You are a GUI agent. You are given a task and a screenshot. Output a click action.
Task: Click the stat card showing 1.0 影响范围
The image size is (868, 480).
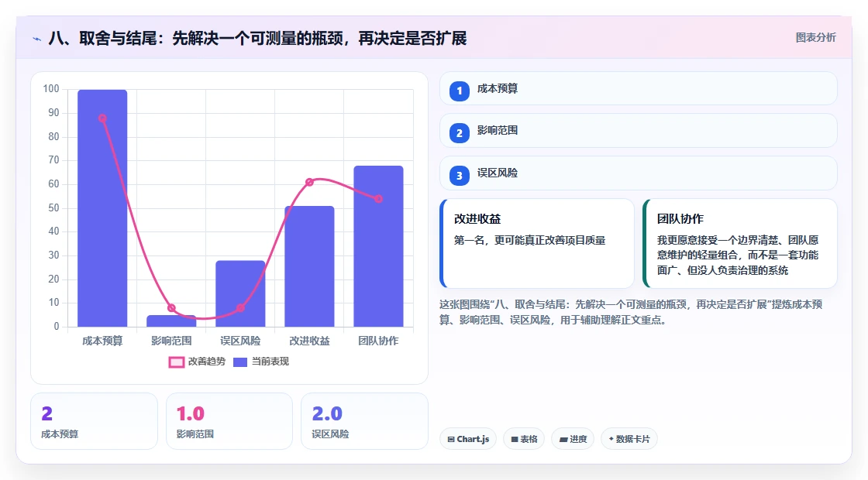point(229,421)
